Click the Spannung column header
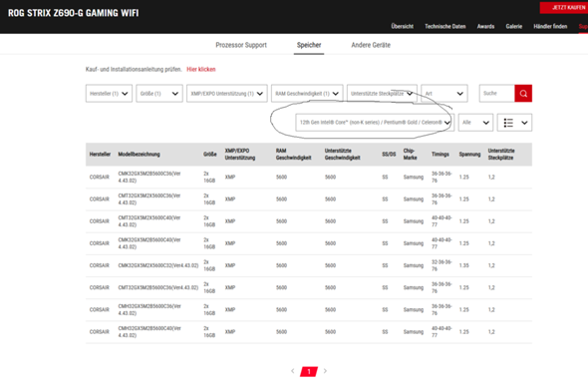This screenshot has height=388, width=588. click(x=469, y=155)
